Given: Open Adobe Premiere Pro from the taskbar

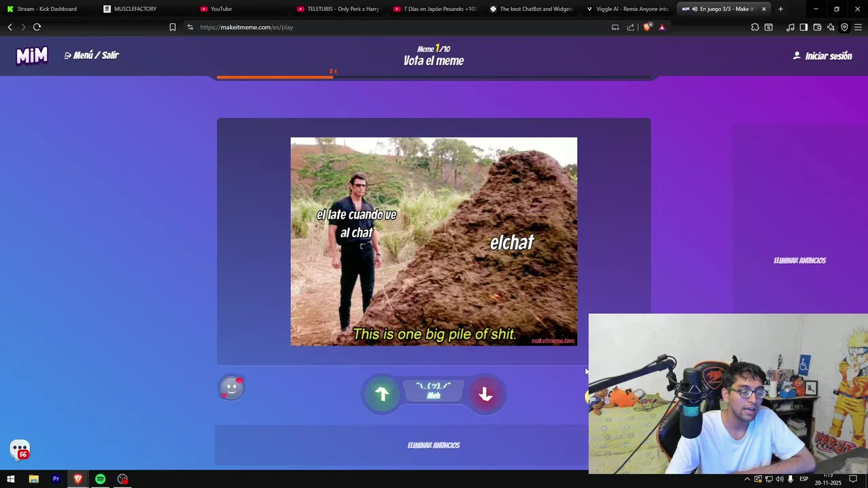Looking at the screenshot, I should tap(56, 479).
